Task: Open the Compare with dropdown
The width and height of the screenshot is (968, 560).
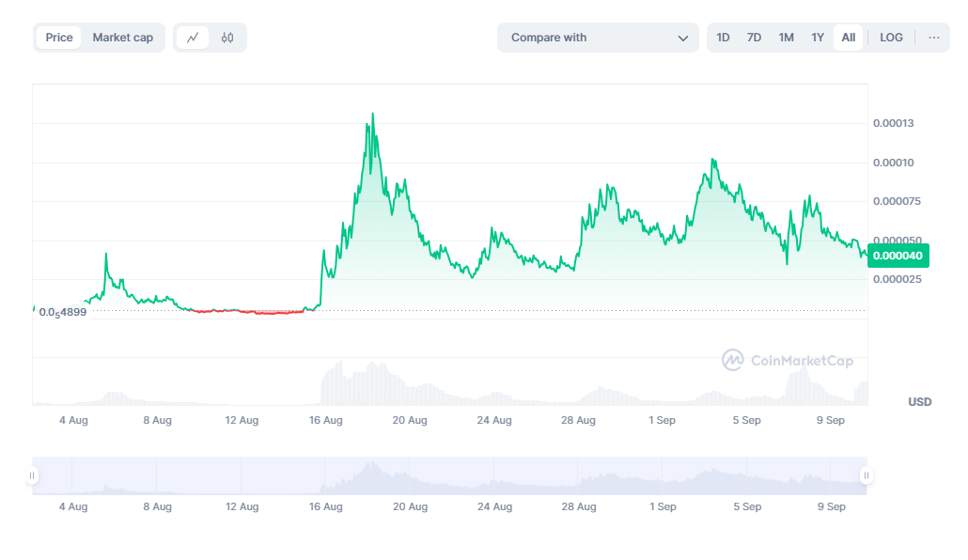Action: coord(598,37)
